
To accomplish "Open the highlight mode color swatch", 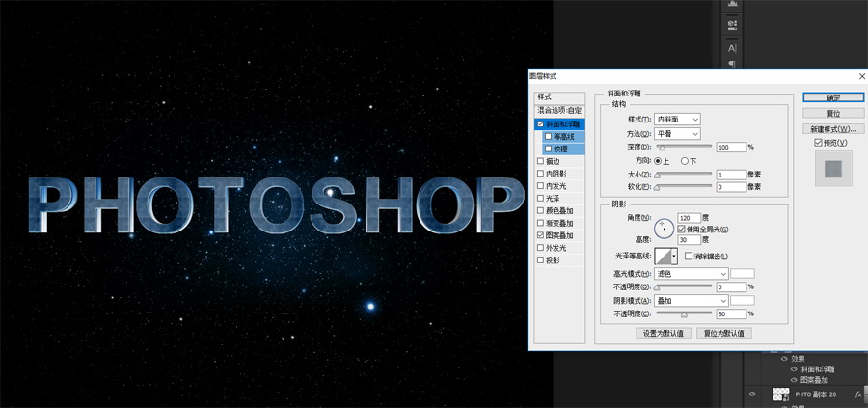I will click(743, 274).
